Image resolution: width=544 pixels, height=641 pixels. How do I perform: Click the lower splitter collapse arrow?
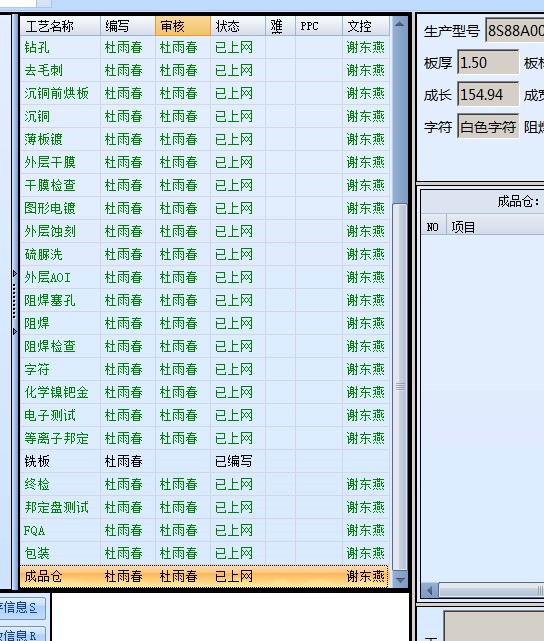[15, 331]
